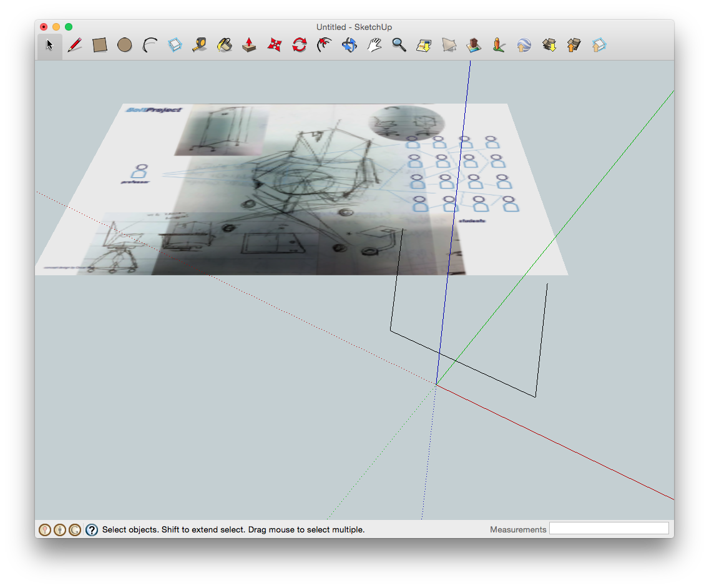This screenshot has height=588, width=709.
Task: Click the geo-location status icon
Action: coord(45,530)
